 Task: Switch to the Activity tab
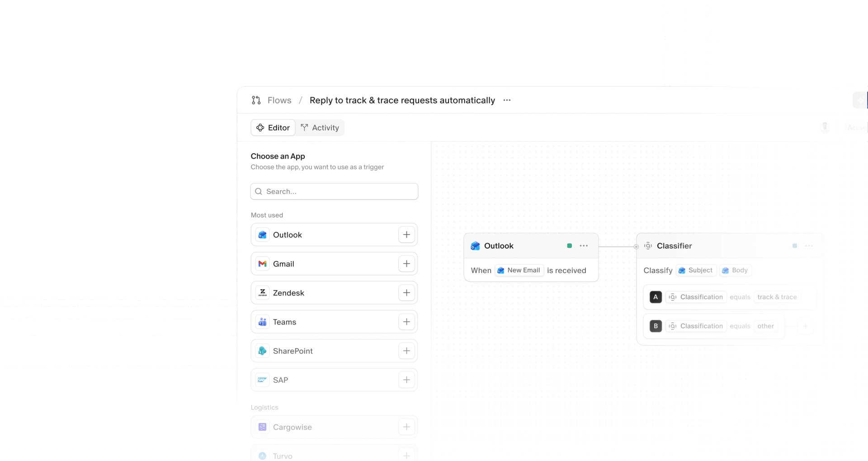320,128
